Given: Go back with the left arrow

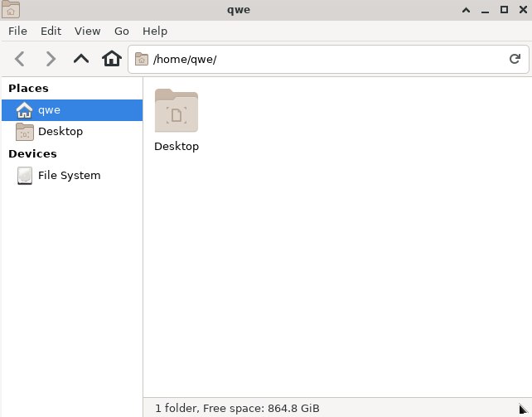Looking at the screenshot, I should 20,59.
